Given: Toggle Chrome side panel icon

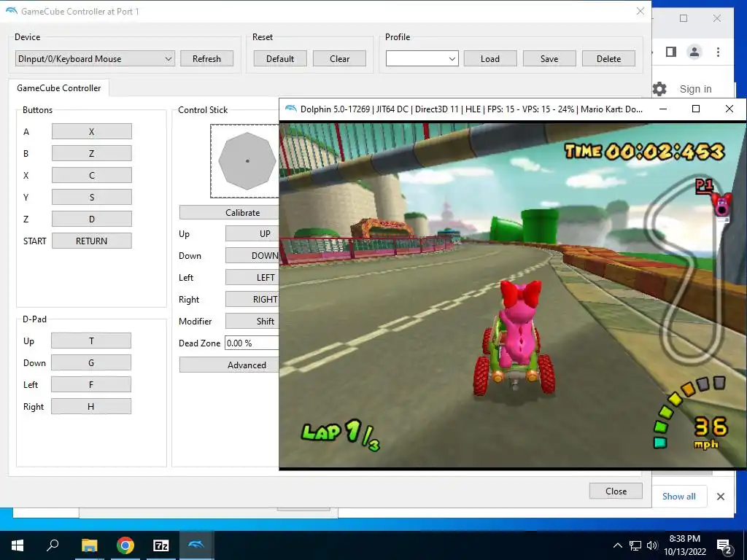Looking at the screenshot, I should [671, 52].
